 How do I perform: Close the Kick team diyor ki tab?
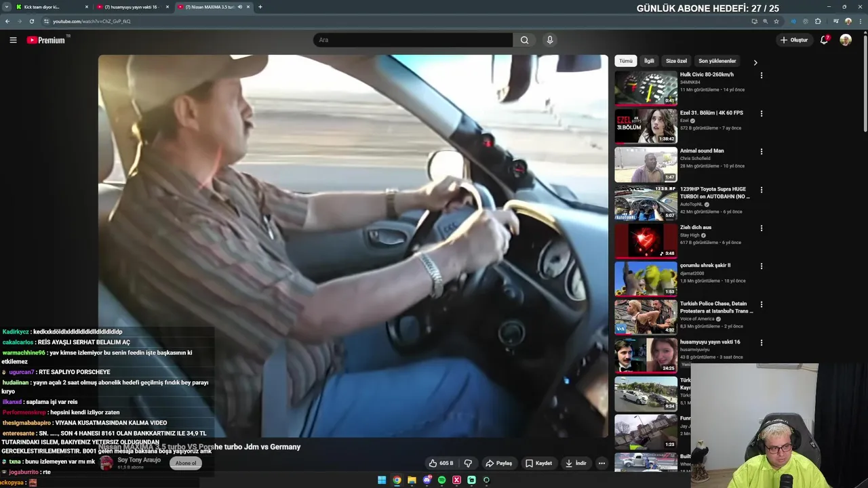click(87, 7)
